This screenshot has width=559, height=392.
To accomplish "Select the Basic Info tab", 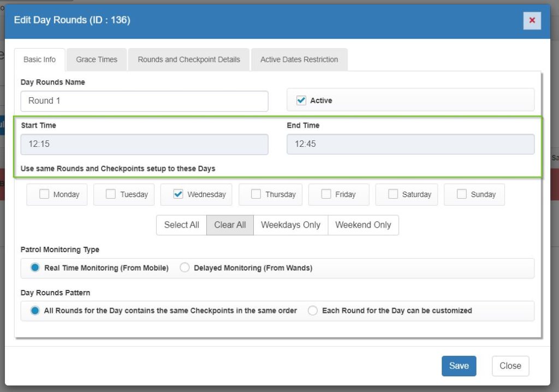I will 39,60.
